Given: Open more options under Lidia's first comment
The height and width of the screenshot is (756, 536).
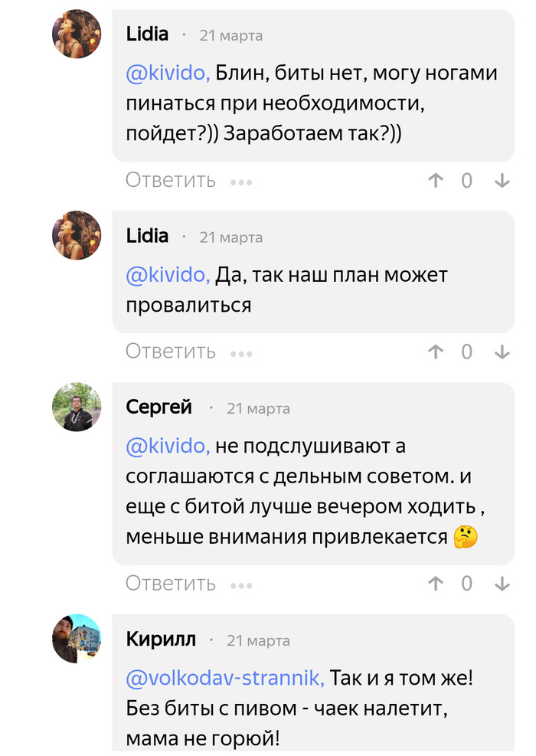Looking at the screenshot, I should click(241, 182).
